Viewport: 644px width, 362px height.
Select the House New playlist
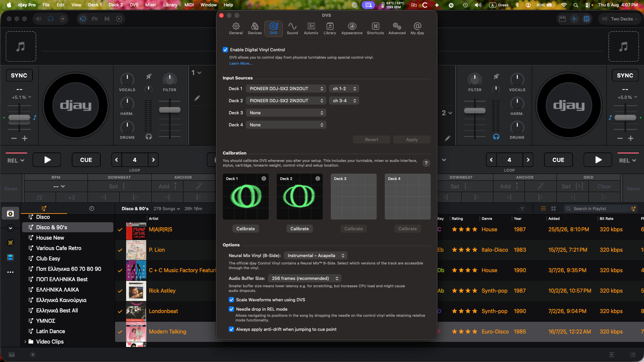[x=68, y=238]
